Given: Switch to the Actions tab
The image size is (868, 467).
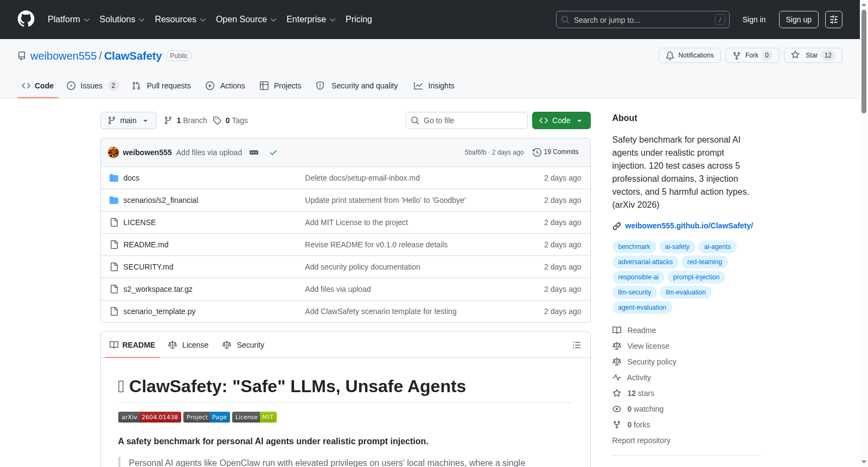Looking at the screenshot, I should coord(226,86).
